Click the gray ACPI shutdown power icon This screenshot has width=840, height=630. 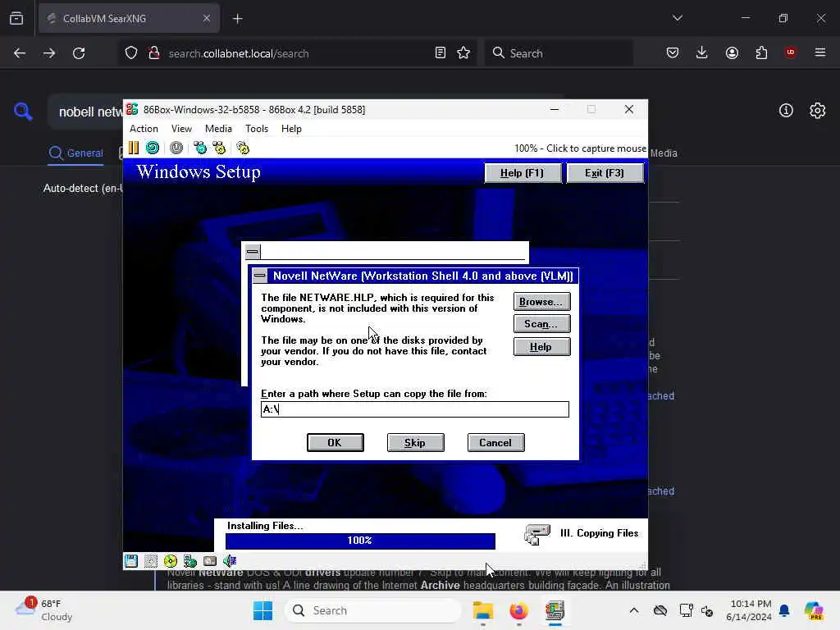(176, 148)
